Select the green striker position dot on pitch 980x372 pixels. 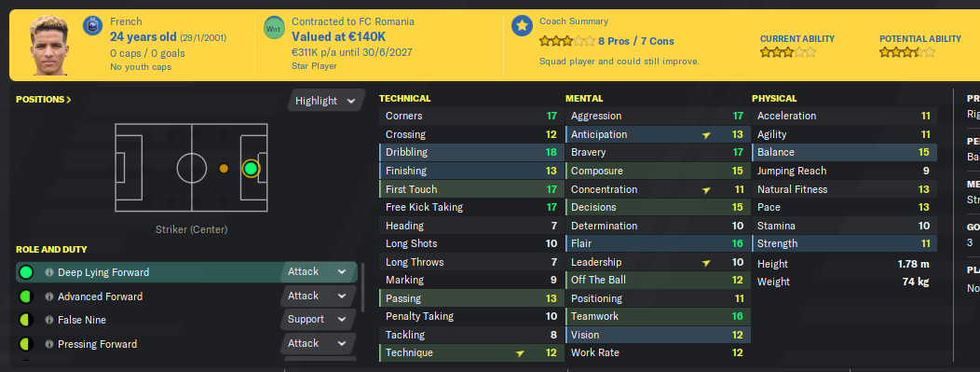click(x=251, y=168)
